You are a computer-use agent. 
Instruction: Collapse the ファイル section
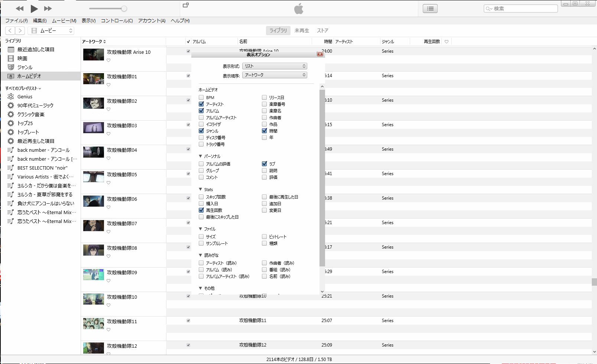click(201, 229)
